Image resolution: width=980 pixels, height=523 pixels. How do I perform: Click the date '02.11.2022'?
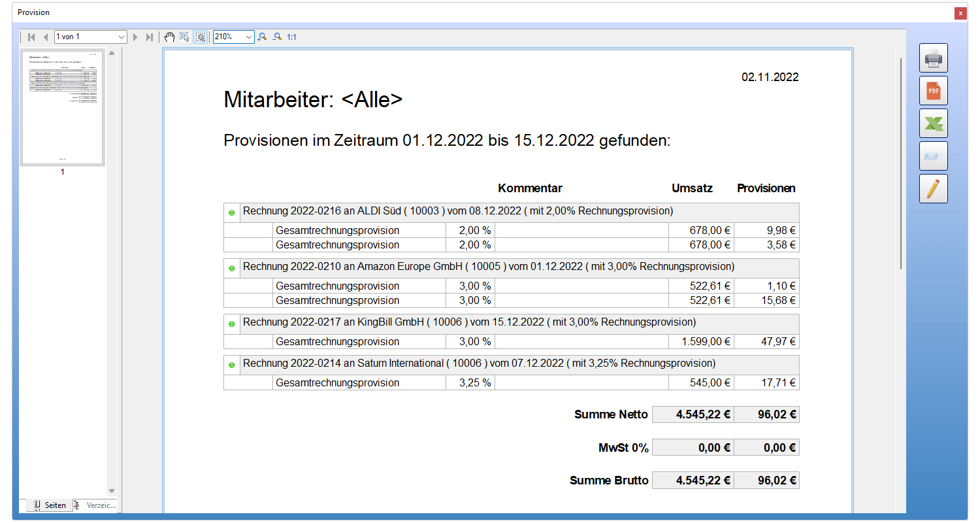pyautogui.click(x=770, y=77)
